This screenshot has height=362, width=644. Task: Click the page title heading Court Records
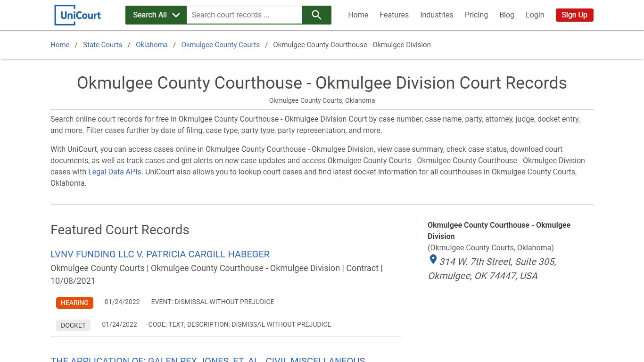click(x=322, y=83)
